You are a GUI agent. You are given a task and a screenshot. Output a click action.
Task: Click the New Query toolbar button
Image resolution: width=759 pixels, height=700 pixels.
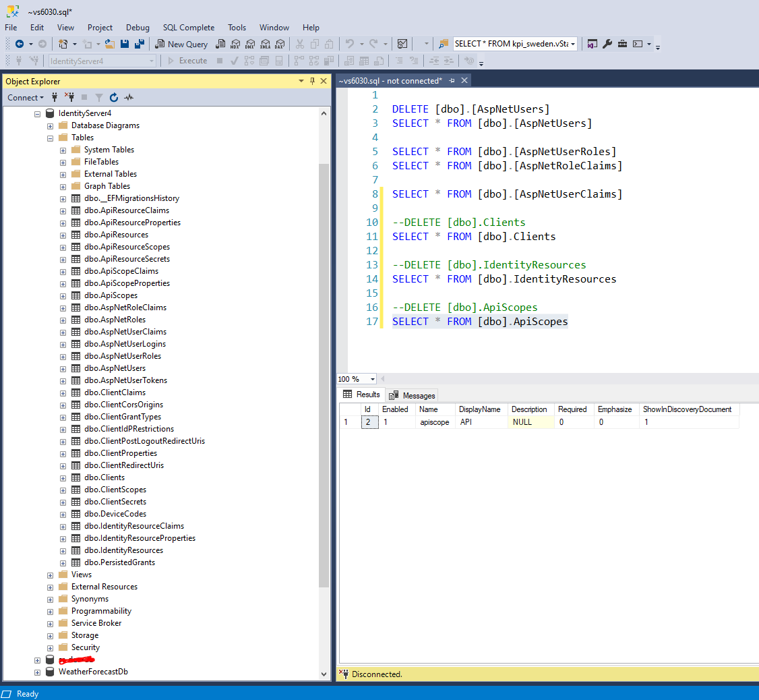point(181,44)
